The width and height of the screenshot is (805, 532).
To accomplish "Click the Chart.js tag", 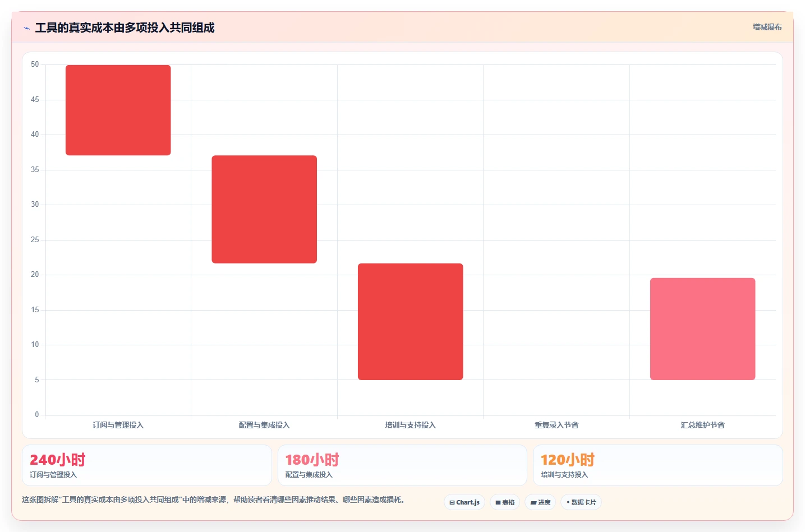I will click(464, 502).
